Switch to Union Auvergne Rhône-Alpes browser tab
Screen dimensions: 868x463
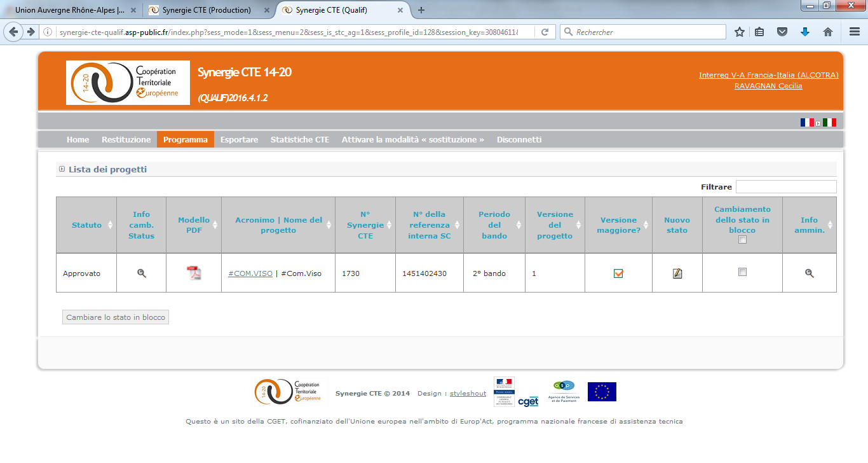(x=71, y=10)
